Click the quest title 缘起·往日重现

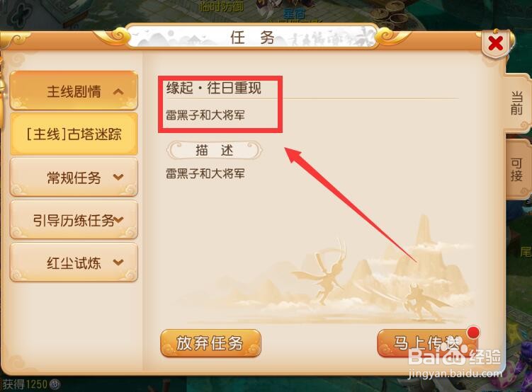214,88
